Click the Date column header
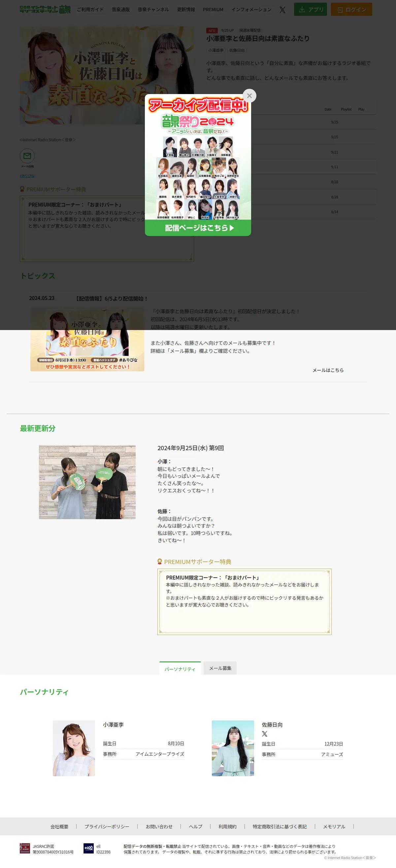The image size is (396, 868). coord(328,109)
